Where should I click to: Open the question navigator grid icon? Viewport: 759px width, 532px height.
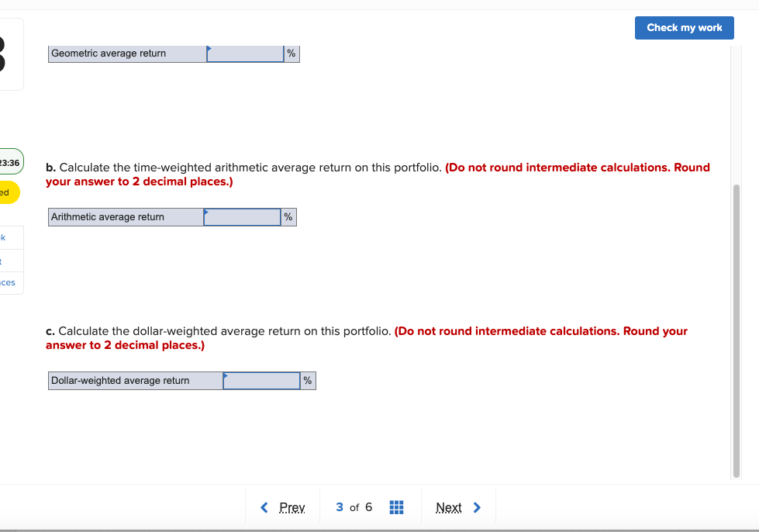click(x=396, y=507)
